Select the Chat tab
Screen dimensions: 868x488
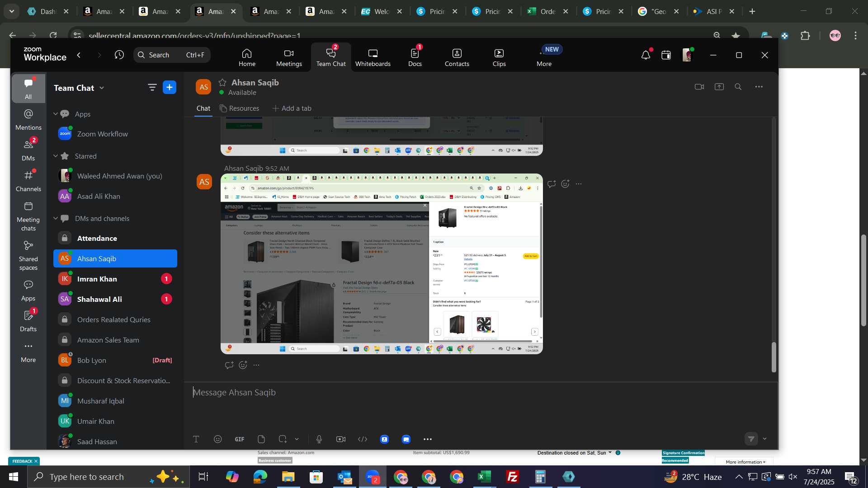[203, 108]
